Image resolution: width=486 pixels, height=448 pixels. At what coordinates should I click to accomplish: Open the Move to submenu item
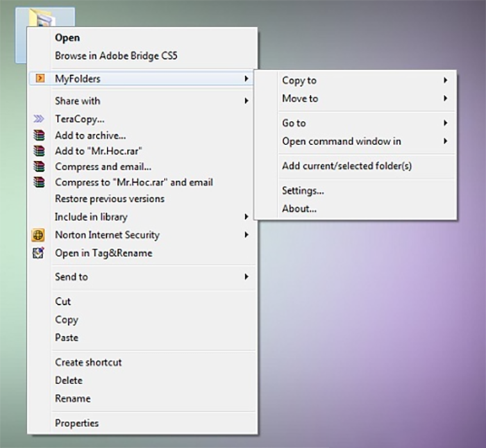point(355,98)
